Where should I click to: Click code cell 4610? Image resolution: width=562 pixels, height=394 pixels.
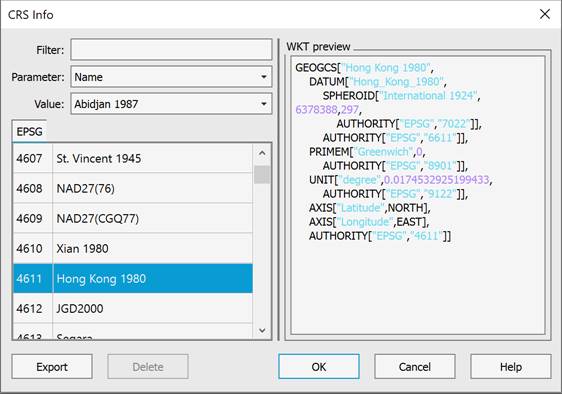33,248
